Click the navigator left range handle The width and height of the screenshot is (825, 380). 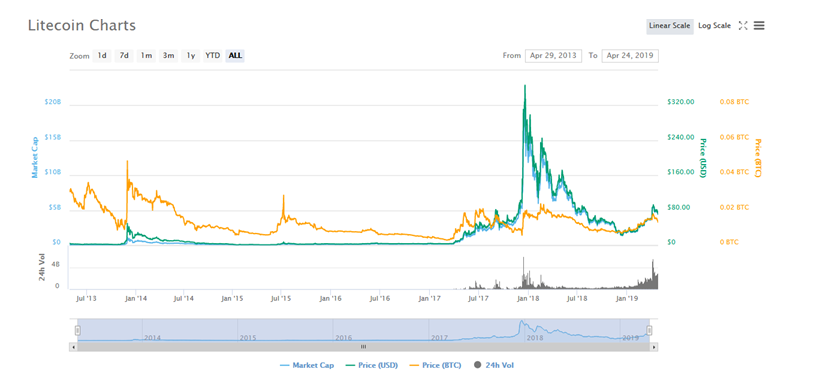click(x=77, y=331)
